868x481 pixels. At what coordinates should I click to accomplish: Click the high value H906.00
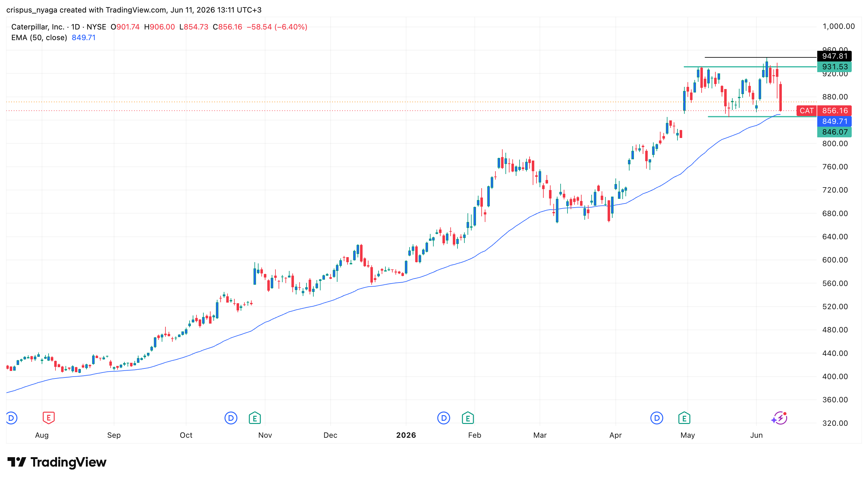pos(159,27)
